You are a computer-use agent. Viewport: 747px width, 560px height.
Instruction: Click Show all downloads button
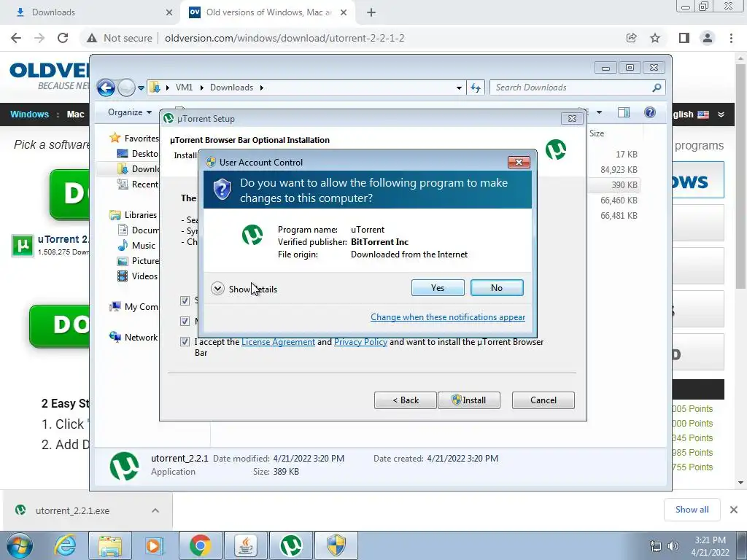pyautogui.click(x=692, y=510)
